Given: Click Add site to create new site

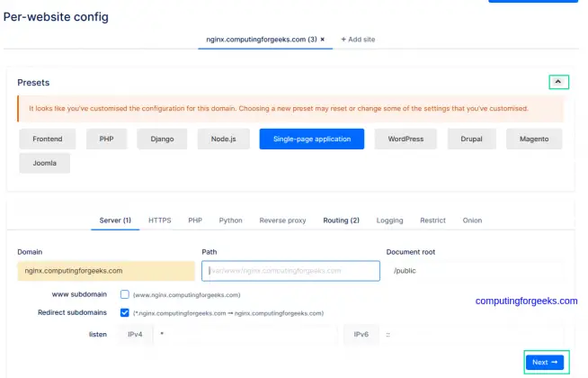Looking at the screenshot, I should click(x=361, y=40).
